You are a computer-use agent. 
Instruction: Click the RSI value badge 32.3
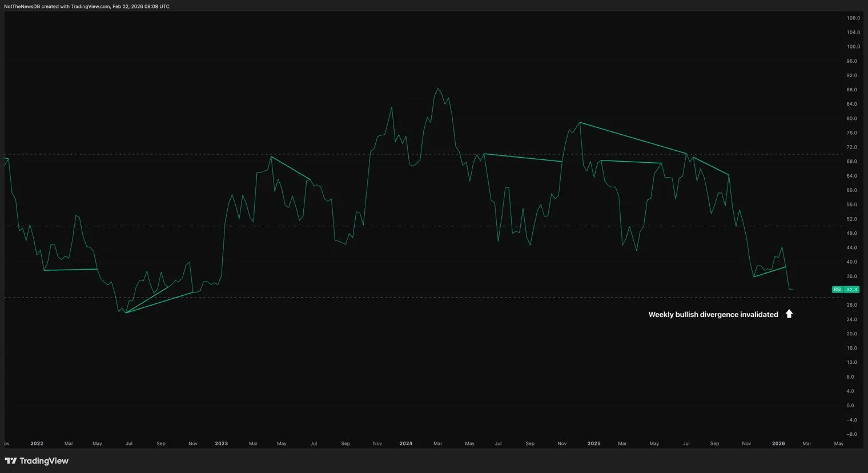(851, 290)
